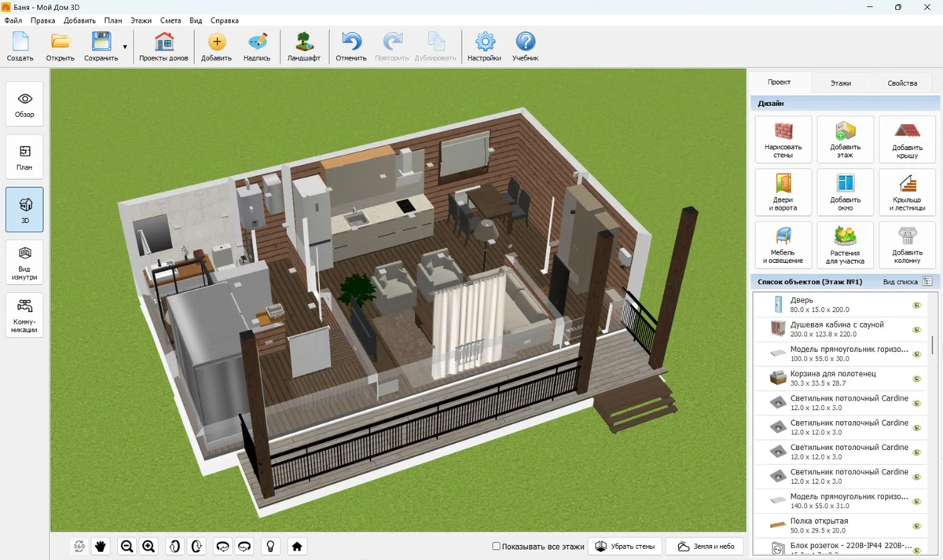The image size is (943, 560).
Task: Open the Ландшафт landscape tool
Action: 303,48
